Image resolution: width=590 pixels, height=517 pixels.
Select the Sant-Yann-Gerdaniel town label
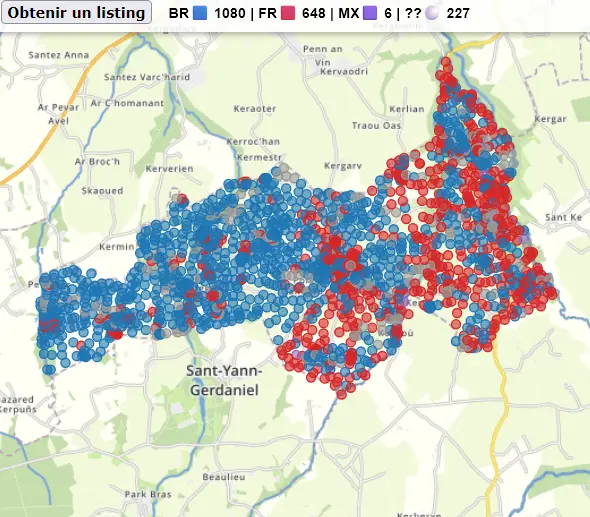225,380
